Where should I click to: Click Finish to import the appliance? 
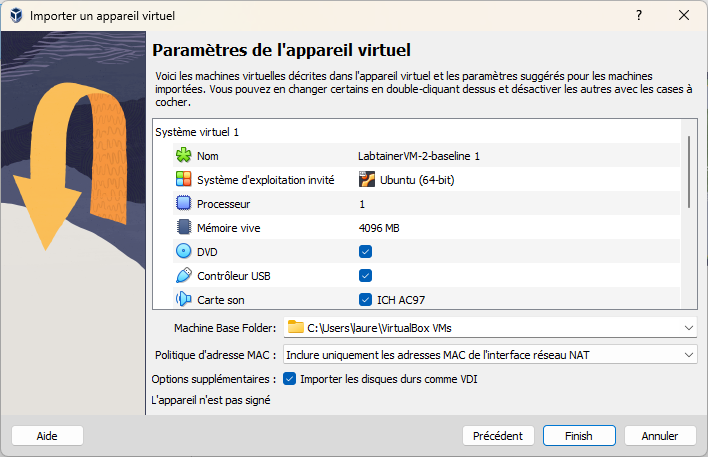(578, 436)
